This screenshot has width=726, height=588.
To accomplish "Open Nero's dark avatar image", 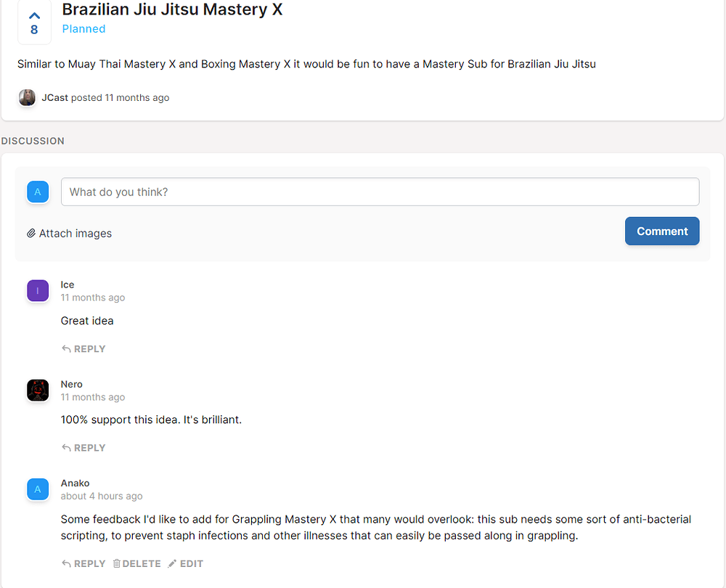I will [38, 391].
